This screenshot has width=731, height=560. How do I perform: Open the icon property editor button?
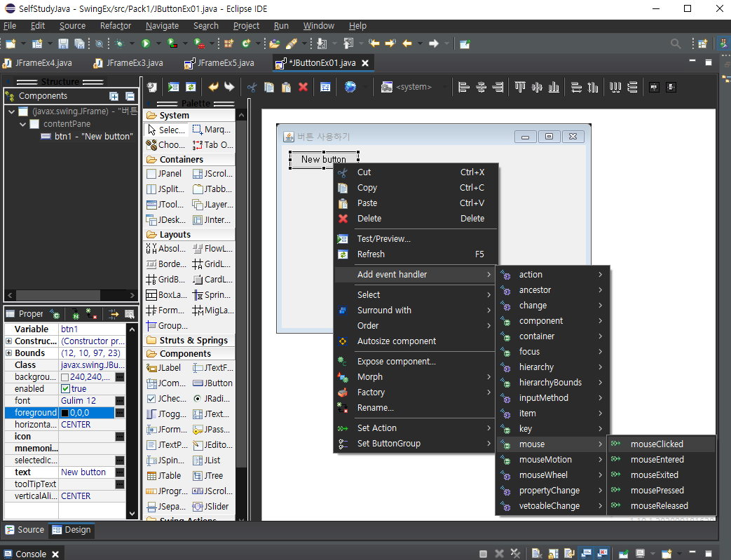(x=120, y=437)
